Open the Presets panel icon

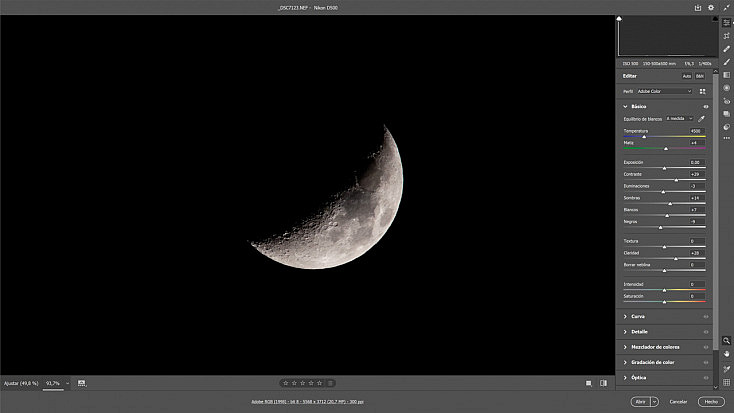pyautogui.click(x=726, y=127)
